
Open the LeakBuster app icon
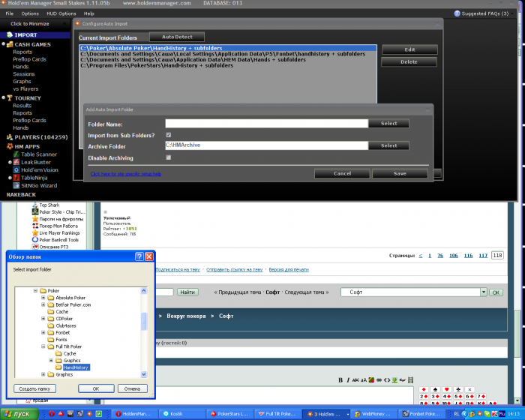click(x=16, y=162)
